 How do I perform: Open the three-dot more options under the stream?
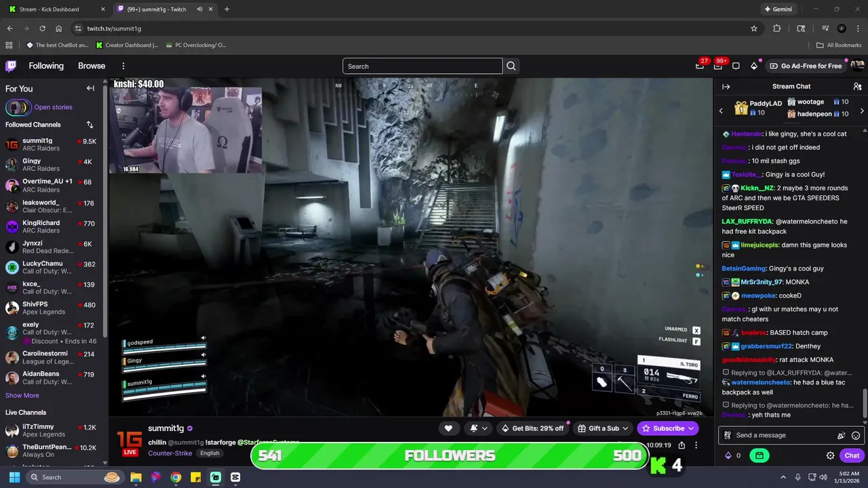click(x=696, y=445)
